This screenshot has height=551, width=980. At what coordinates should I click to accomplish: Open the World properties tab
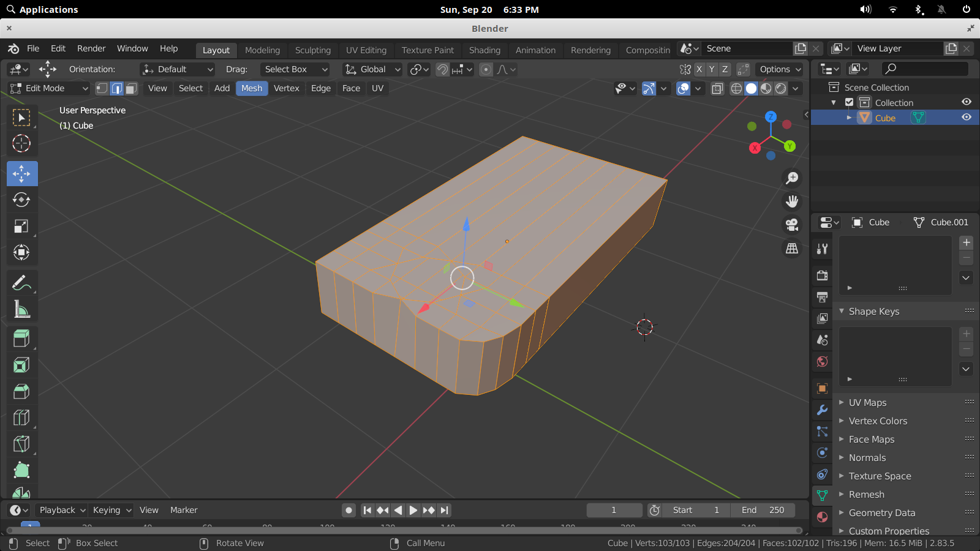[x=822, y=361]
